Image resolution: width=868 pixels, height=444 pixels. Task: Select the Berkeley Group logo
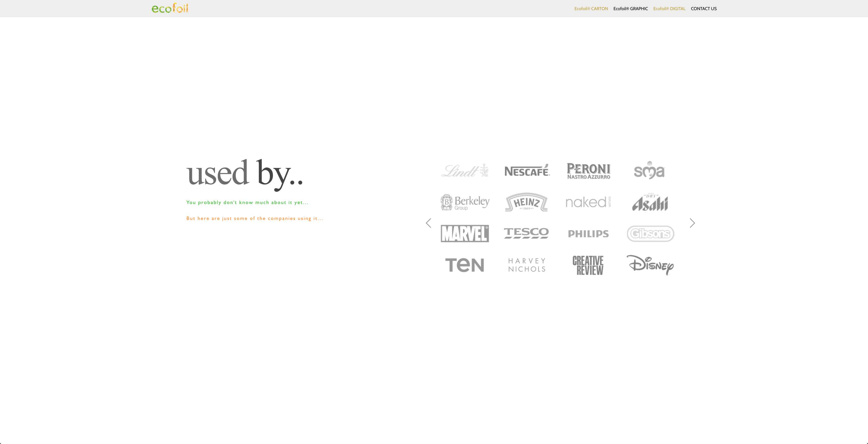click(x=465, y=202)
